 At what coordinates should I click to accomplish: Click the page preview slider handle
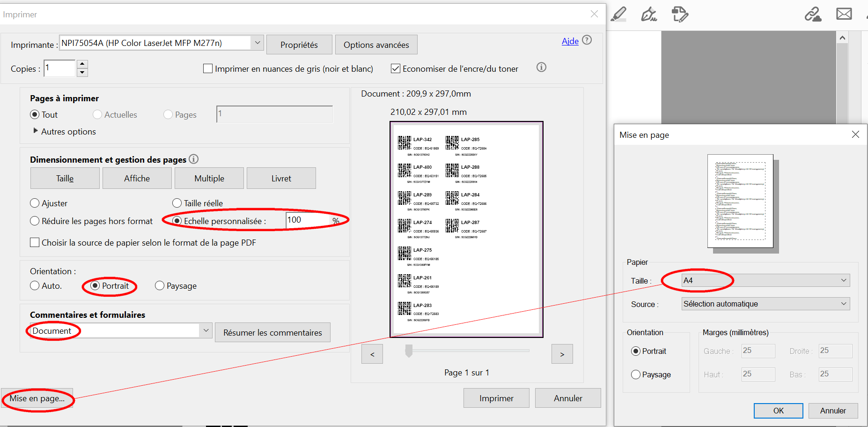[409, 351]
